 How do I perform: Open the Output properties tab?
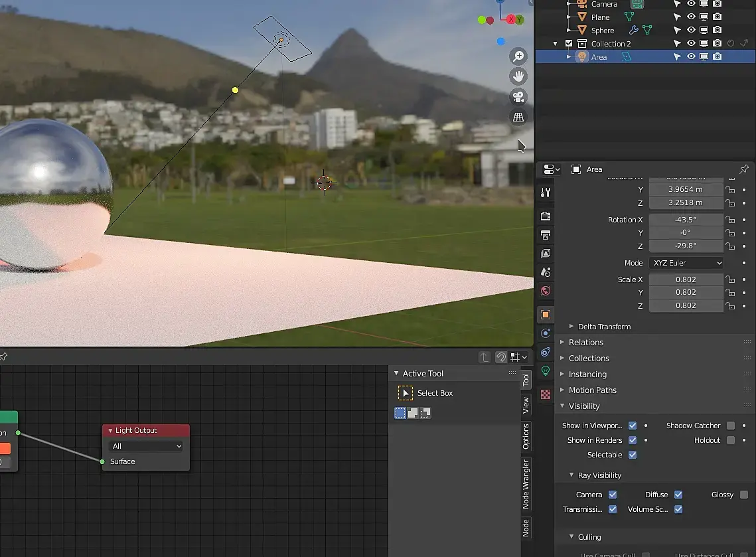tap(546, 235)
